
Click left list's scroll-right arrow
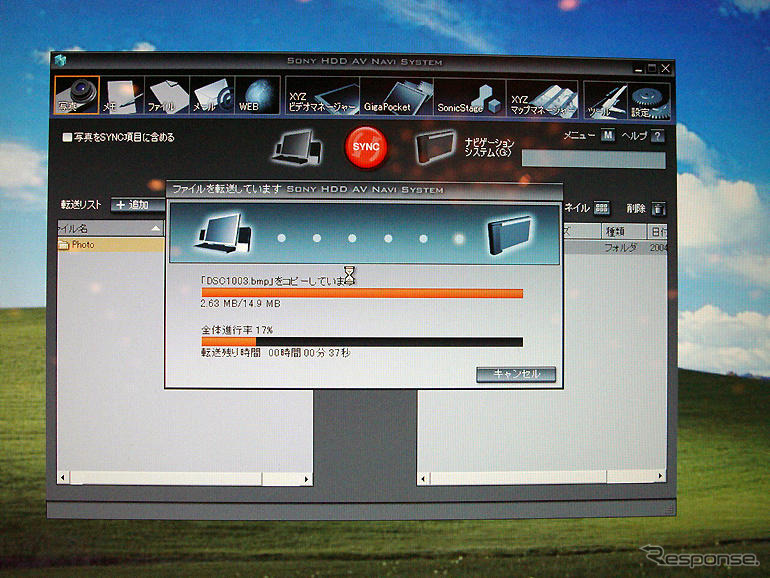(306, 479)
